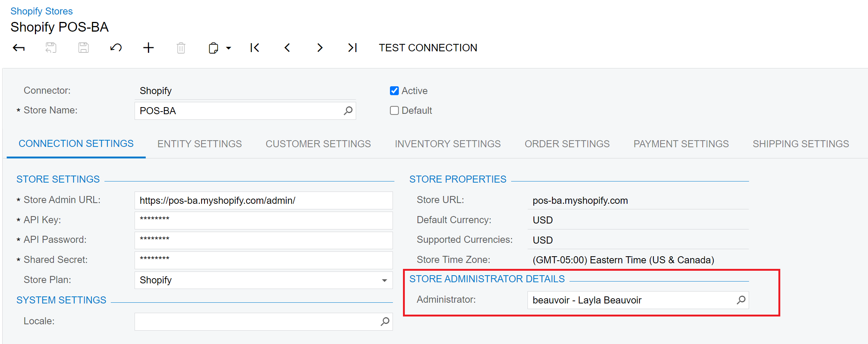Expand the Store Plan dropdown

pos(384,280)
